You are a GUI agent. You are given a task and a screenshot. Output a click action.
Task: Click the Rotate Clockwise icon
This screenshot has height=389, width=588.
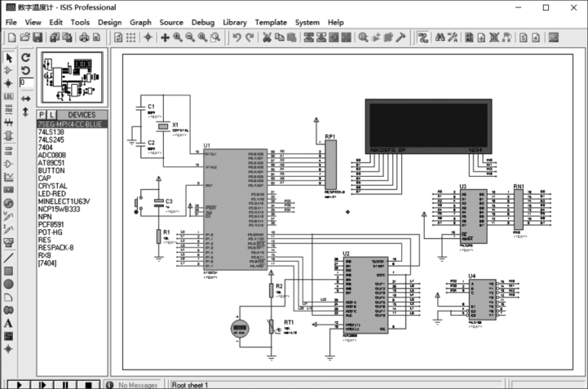tap(26, 57)
